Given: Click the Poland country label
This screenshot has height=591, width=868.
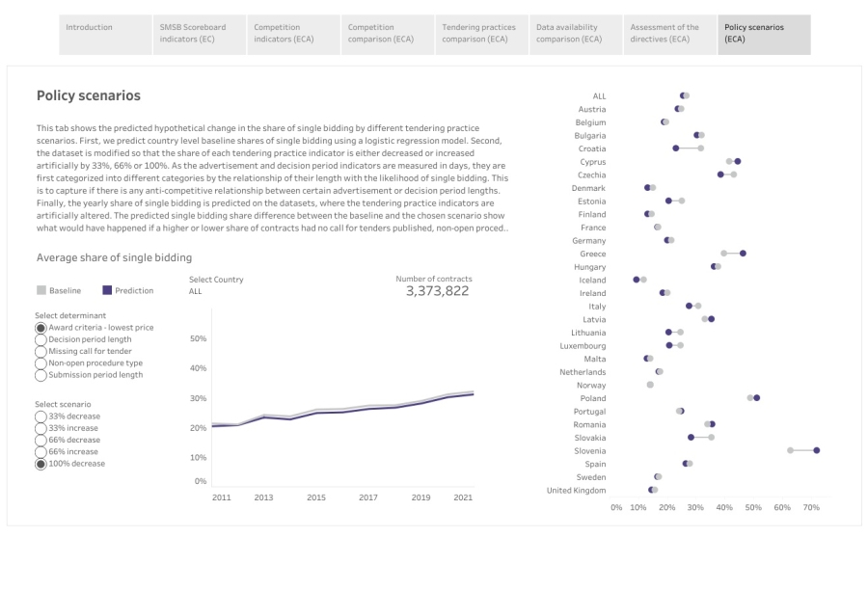Looking at the screenshot, I should tap(592, 398).
